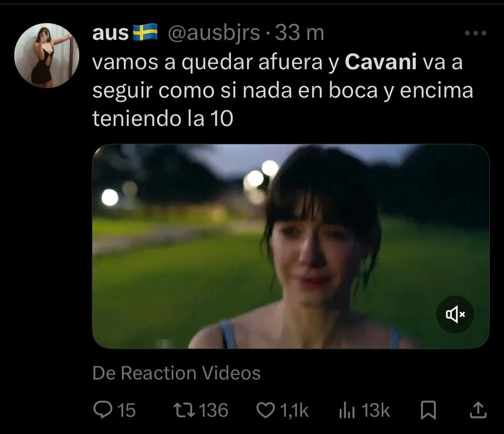Click the 1,1k likes count
The image size is (504, 434).
(x=294, y=410)
